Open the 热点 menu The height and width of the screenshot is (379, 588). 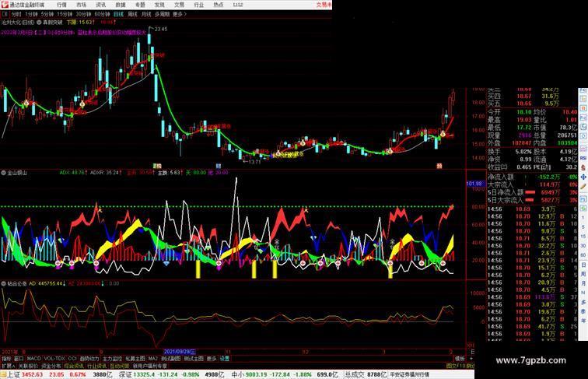[x=219, y=5]
